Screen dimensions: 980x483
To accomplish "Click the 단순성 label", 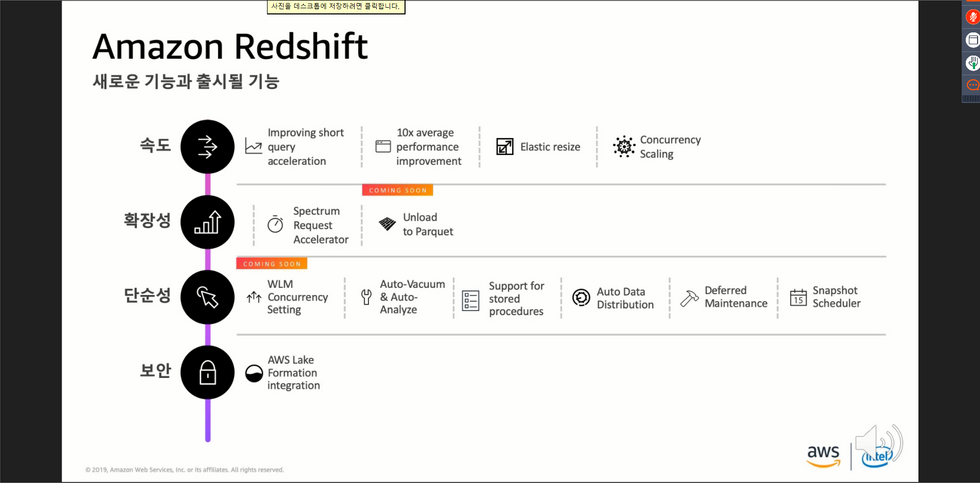I will pyautogui.click(x=148, y=296).
